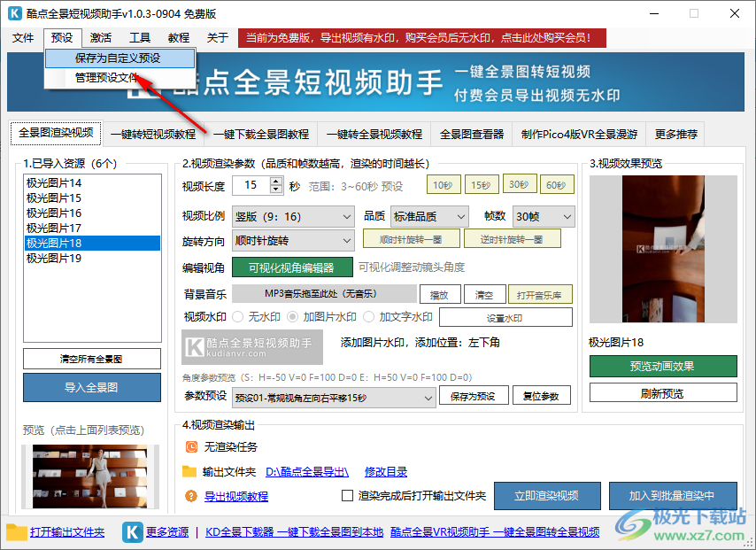Select the 无水印 radio option

tap(238, 317)
